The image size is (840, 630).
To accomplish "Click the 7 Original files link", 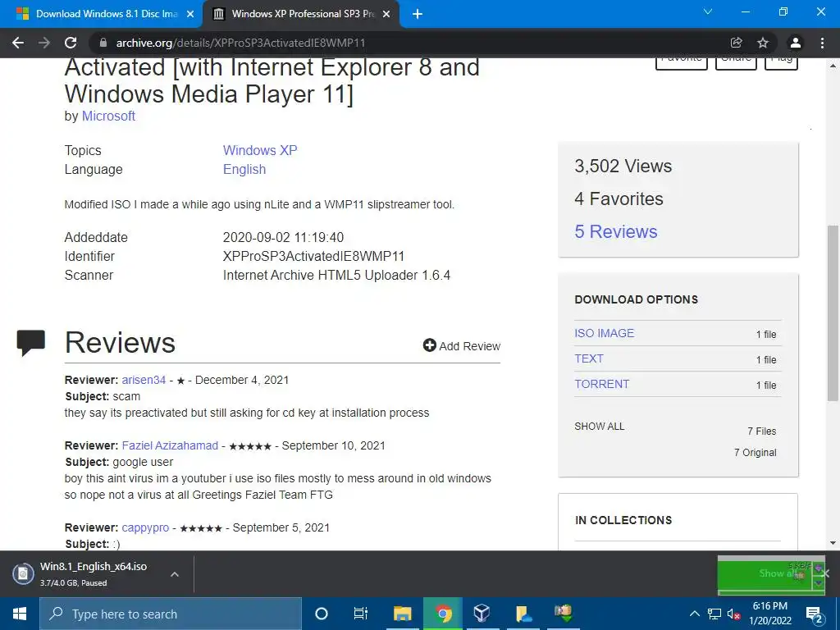I will click(755, 453).
